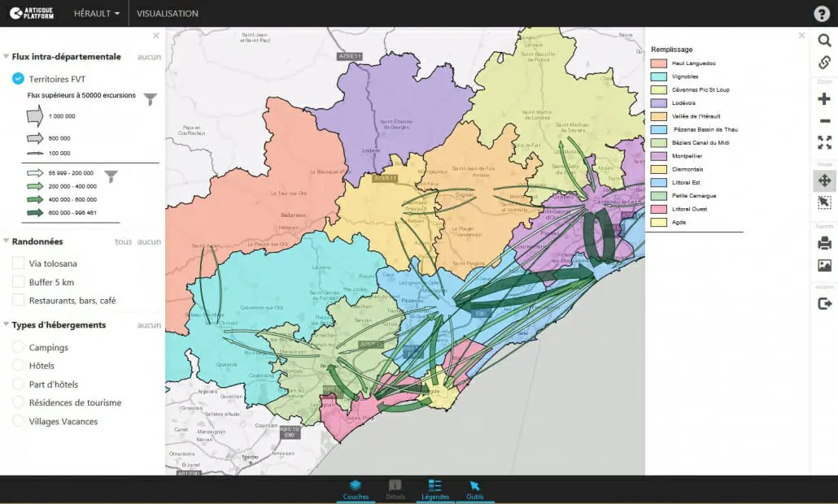838x504 pixels.
Task: Collapse the Types d'hébergements section
Action: 7,325
